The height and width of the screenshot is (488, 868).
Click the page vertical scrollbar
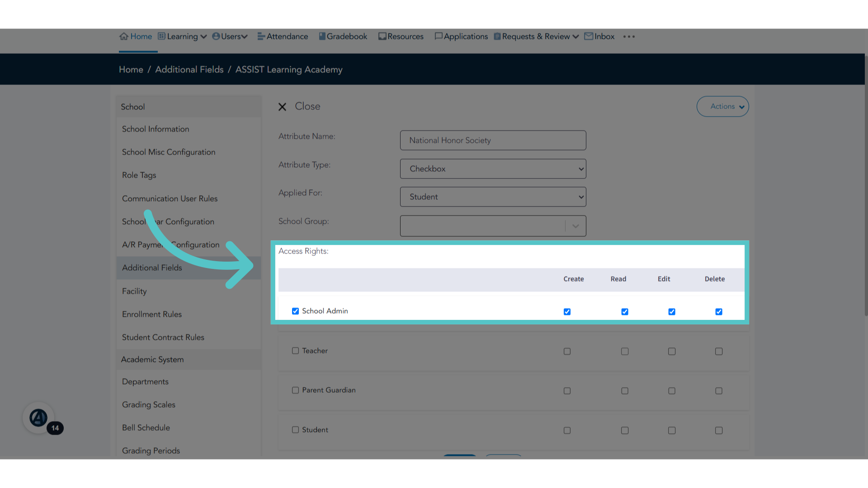click(866, 185)
